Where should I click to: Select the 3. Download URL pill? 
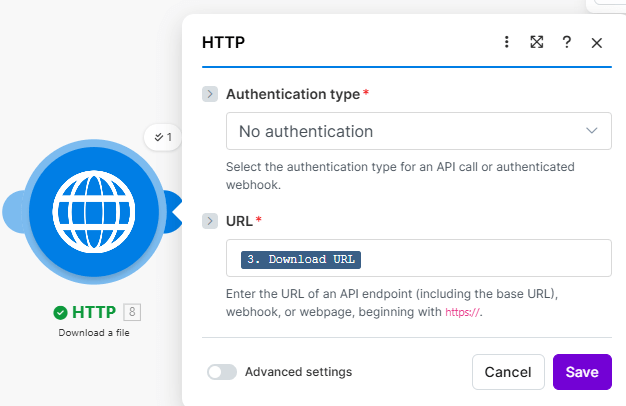click(x=301, y=259)
